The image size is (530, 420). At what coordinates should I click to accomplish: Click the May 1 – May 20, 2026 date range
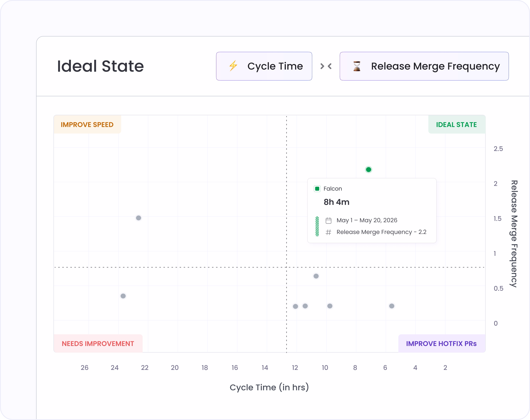[367, 220]
